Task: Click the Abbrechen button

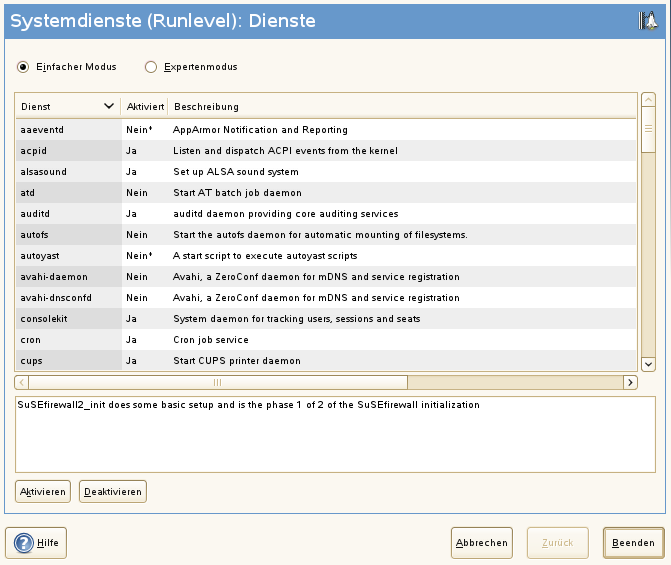Action: click(481, 543)
